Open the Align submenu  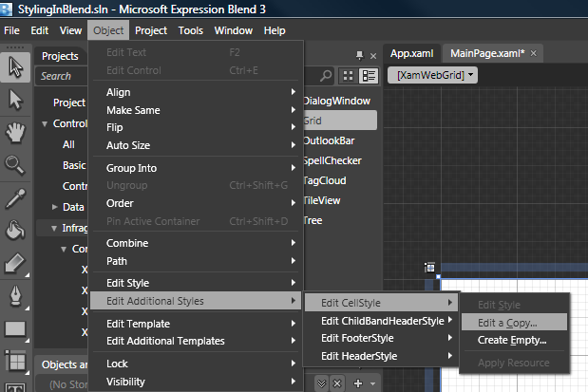coord(196,92)
